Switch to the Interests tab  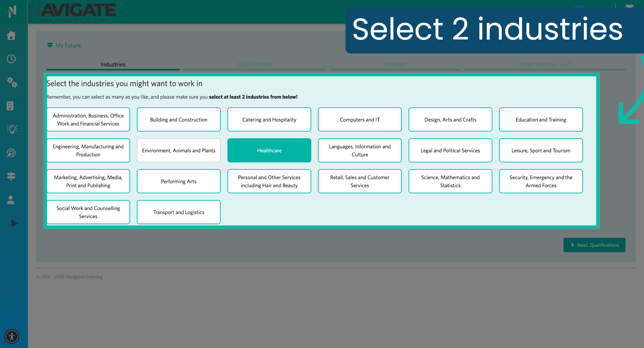[x=395, y=64]
